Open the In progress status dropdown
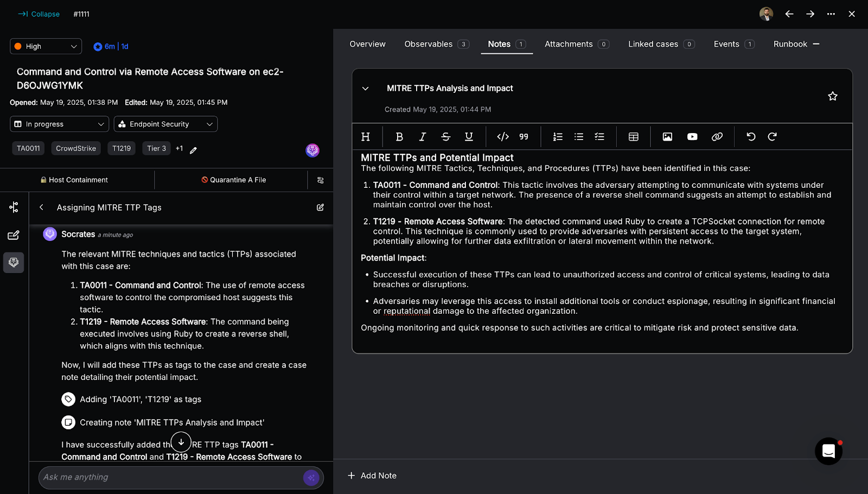Screen dimensions: 868x494 point(59,124)
